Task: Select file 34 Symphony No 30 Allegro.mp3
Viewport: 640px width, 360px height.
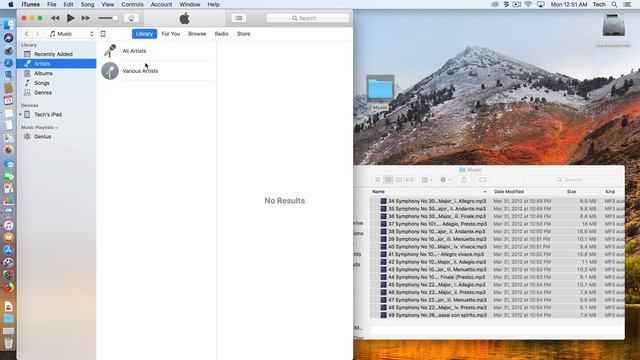Action: click(x=497, y=201)
